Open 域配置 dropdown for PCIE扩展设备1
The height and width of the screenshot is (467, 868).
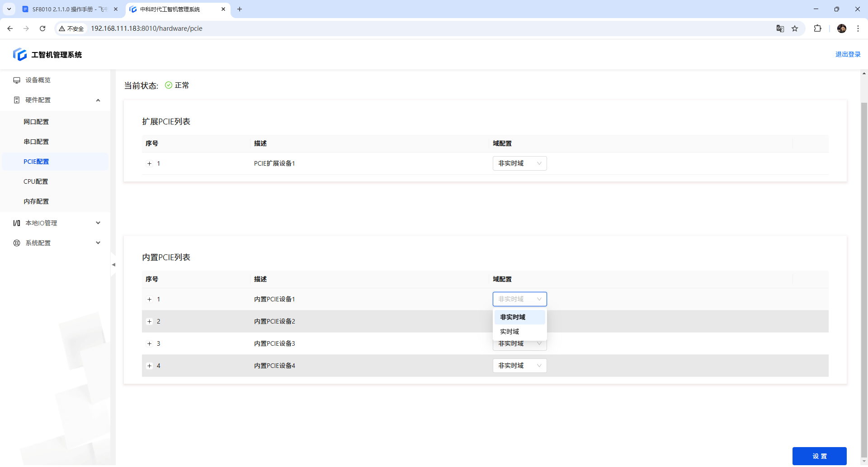[x=519, y=163]
